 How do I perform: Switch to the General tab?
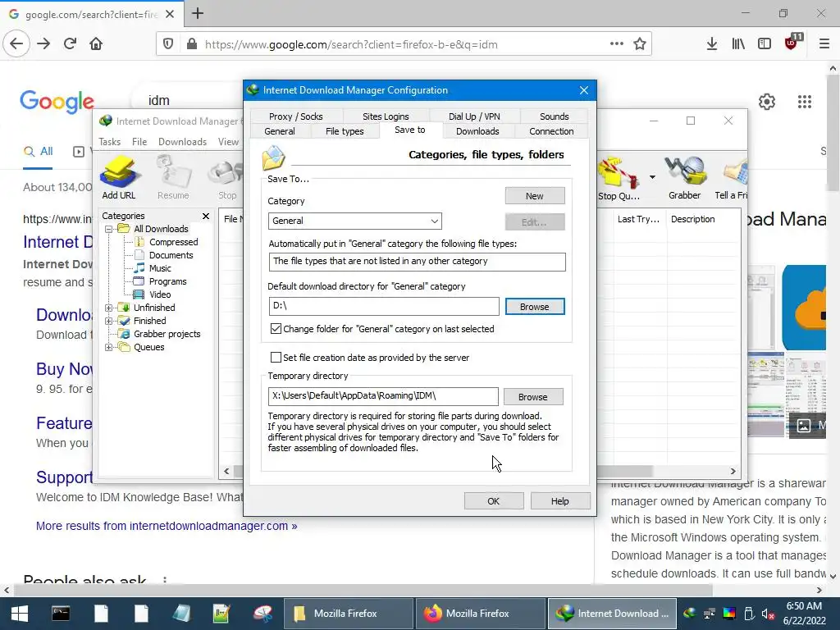(280, 131)
